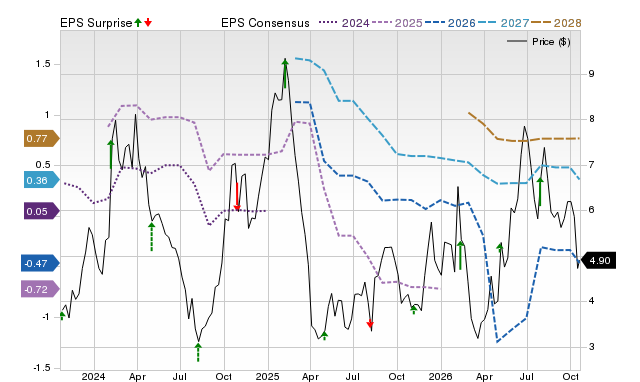
Task: Click the purple 0.05 value tag
Action: point(42,211)
